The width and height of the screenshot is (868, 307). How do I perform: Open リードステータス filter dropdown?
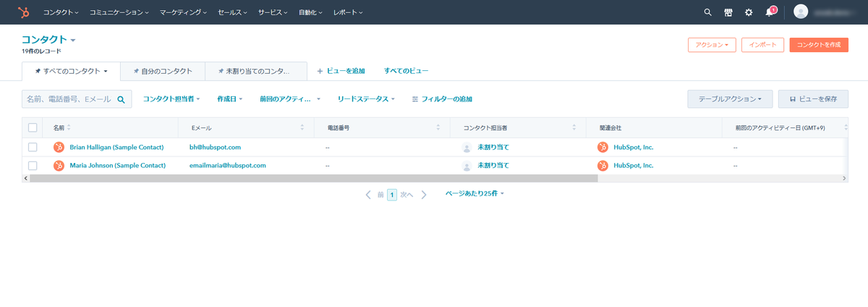click(366, 98)
